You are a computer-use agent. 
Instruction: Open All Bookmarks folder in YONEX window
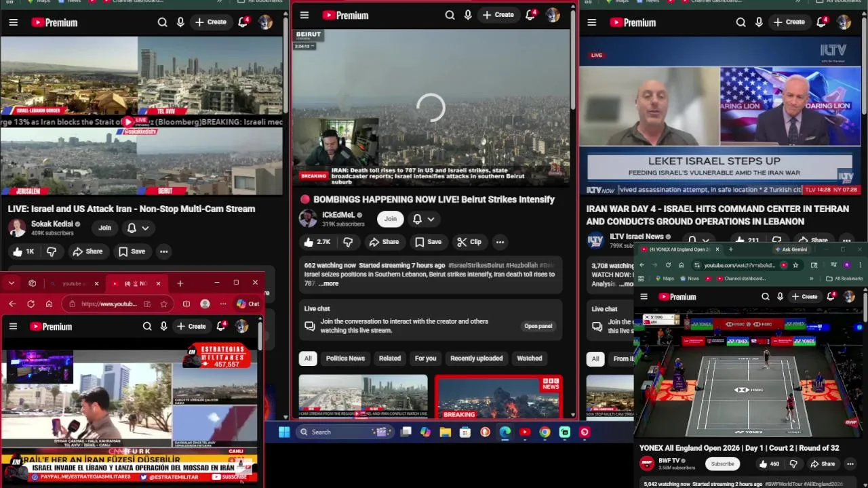[x=845, y=279]
